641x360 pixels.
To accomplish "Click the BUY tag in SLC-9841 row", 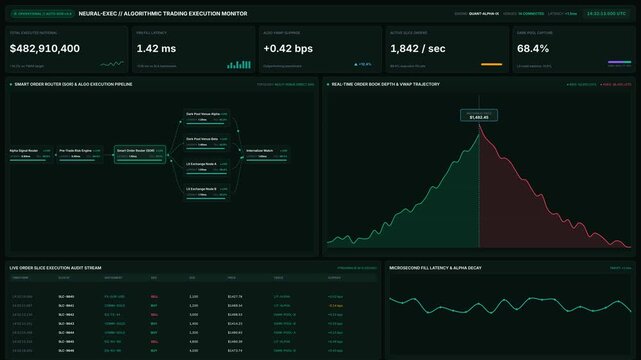I will pos(154,306).
